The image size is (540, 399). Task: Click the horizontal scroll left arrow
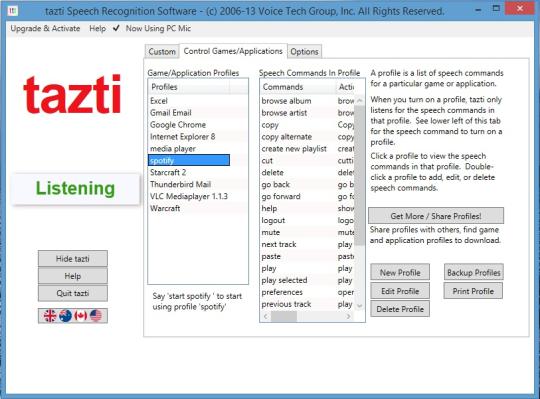266,316
